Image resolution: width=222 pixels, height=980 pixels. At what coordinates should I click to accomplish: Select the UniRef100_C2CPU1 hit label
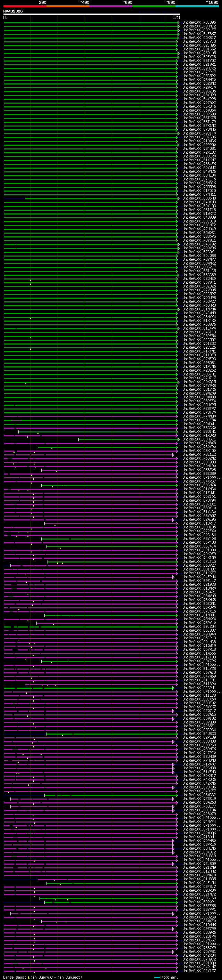[x=199, y=688]
